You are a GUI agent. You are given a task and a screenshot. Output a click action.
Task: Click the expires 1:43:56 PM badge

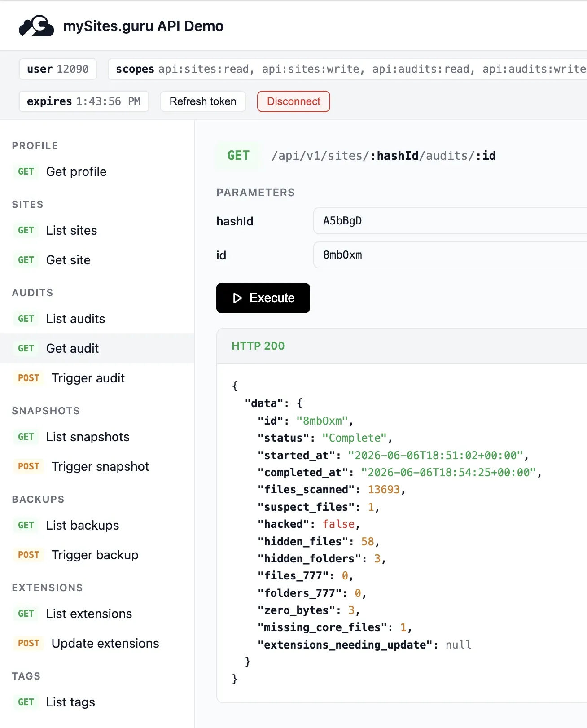coord(84,101)
